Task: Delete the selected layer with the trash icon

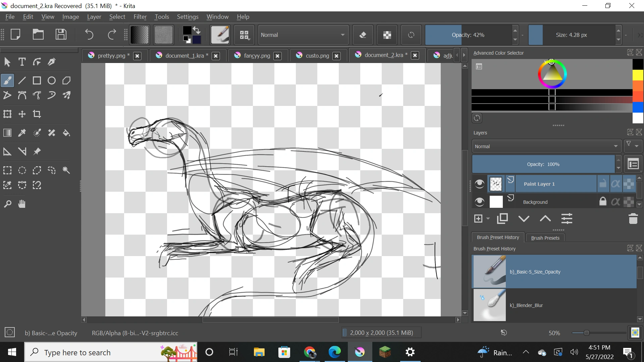Action: [633, 219]
